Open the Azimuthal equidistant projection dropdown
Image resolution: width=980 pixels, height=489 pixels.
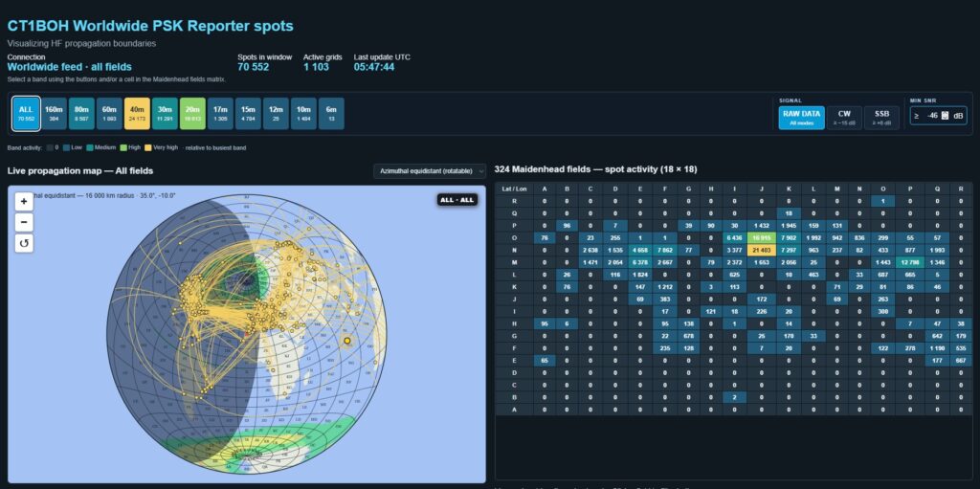coord(430,170)
